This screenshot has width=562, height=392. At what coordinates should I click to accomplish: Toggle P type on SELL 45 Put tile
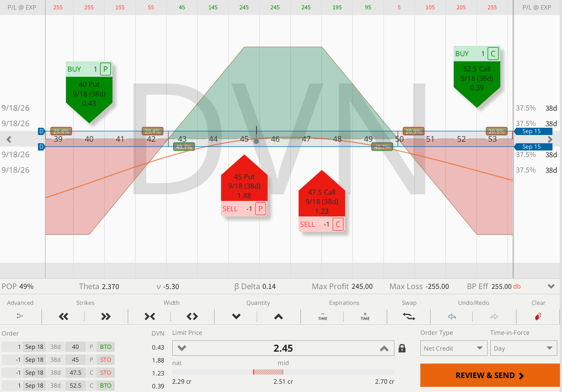[261, 209]
